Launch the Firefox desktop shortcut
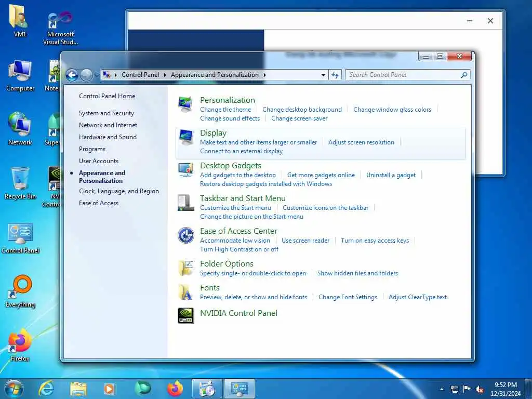Image resolution: width=532 pixels, height=399 pixels. click(20, 345)
